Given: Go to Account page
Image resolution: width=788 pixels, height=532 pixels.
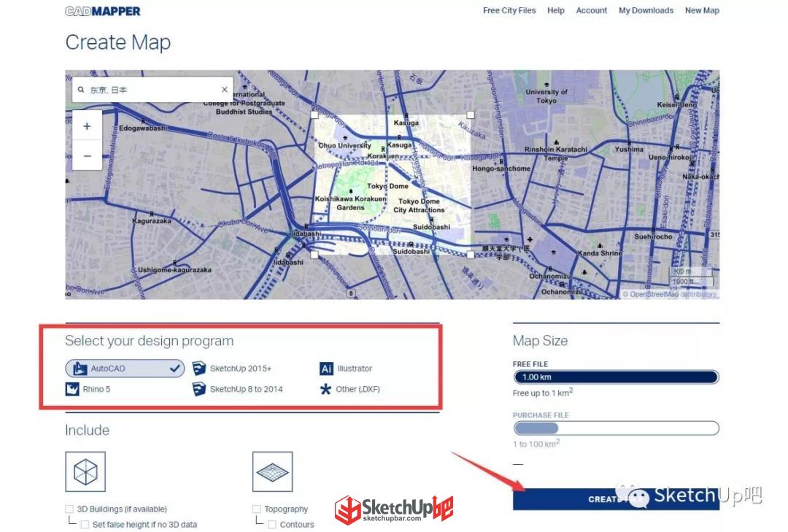Looking at the screenshot, I should 592,10.
